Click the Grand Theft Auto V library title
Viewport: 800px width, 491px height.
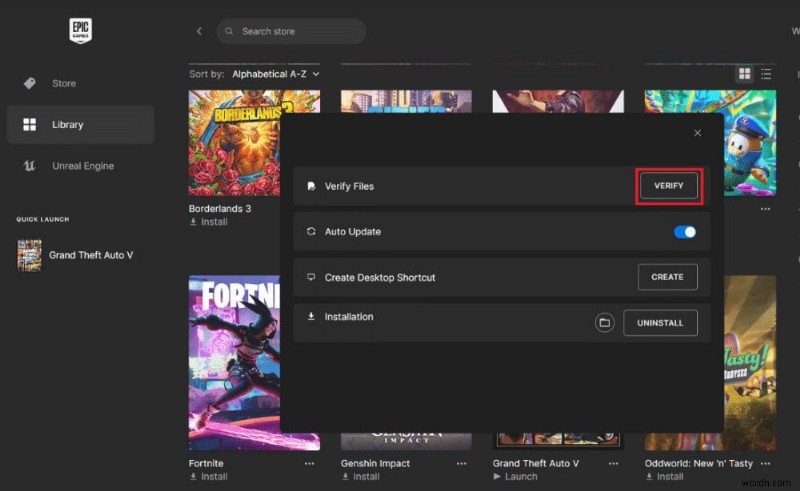536,463
